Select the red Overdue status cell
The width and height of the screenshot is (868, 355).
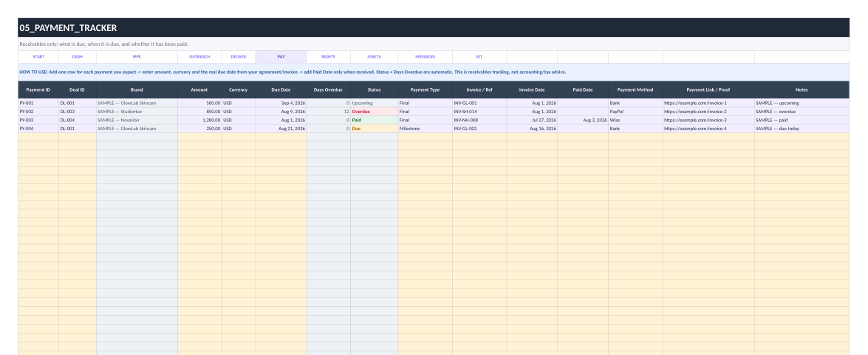coord(375,112)
